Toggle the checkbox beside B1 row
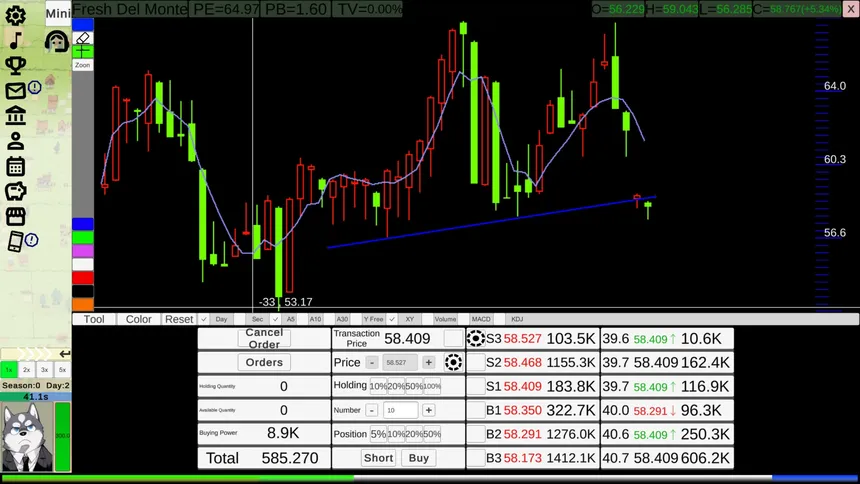The height and width of the screenshot is (484, 860). (476, 410)
